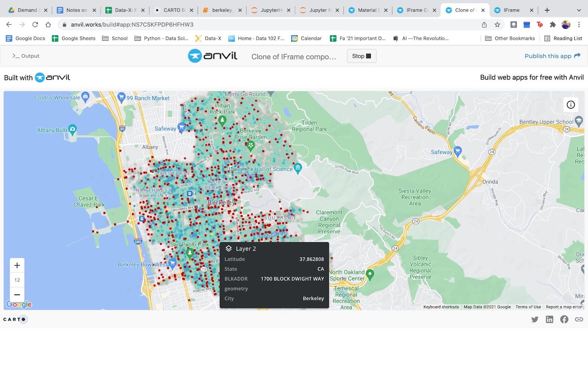
Task: Stop the running Anvil app
Action: click(x=362, y=56)
